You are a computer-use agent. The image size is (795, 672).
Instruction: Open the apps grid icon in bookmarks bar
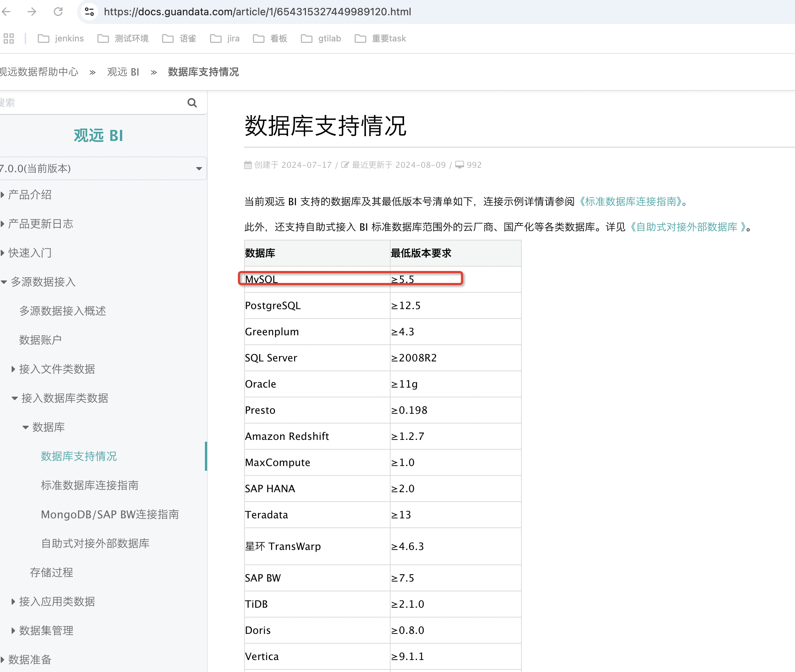(8, 39)
